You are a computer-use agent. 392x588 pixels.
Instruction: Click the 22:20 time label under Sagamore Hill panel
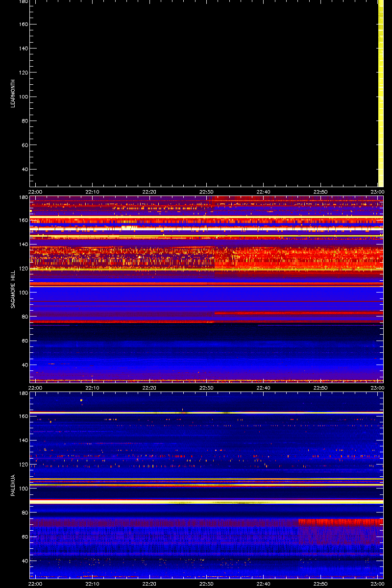(x=149, y=388)
